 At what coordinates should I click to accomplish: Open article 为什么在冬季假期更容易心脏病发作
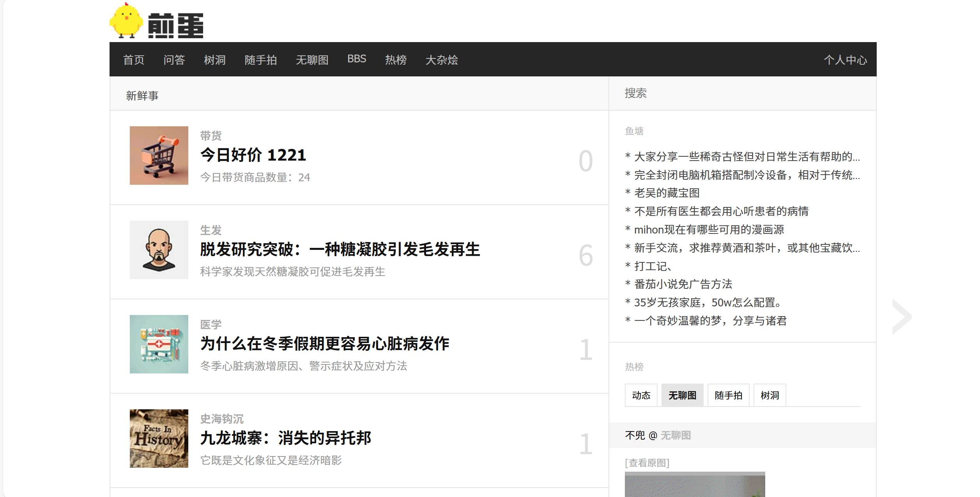(325, 344)
